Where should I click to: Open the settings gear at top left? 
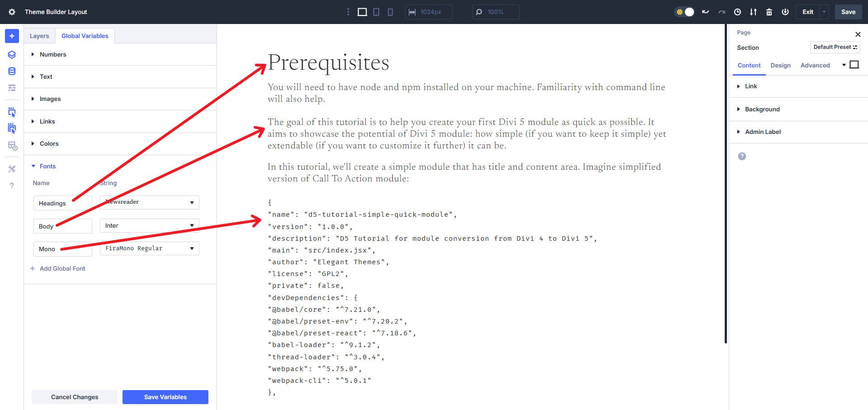tap(12, 12)
